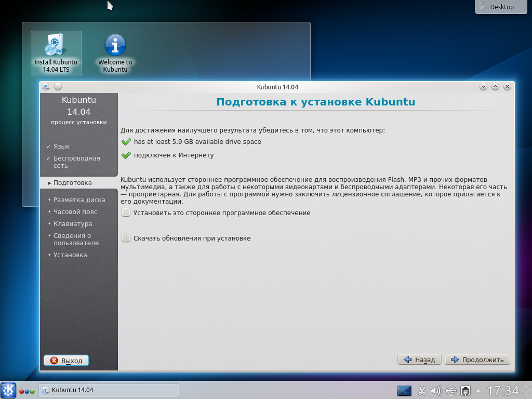Image resolution: width=532 pixels, height=399 pixels.
Task: Click the green checkmark beside drive space requirement
Action: click(x=126, y=142)
